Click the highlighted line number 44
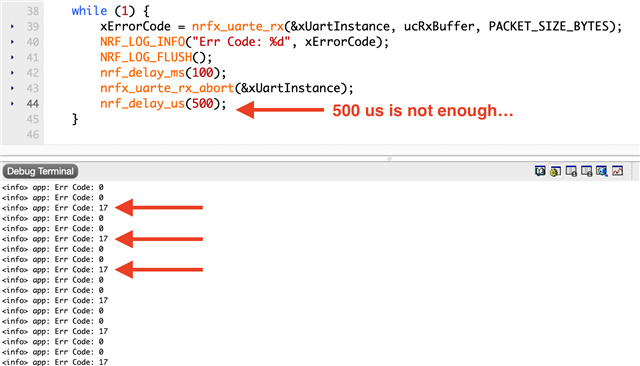Image resolution: width=640 pixels, height=366 pixels. (33, 104)
